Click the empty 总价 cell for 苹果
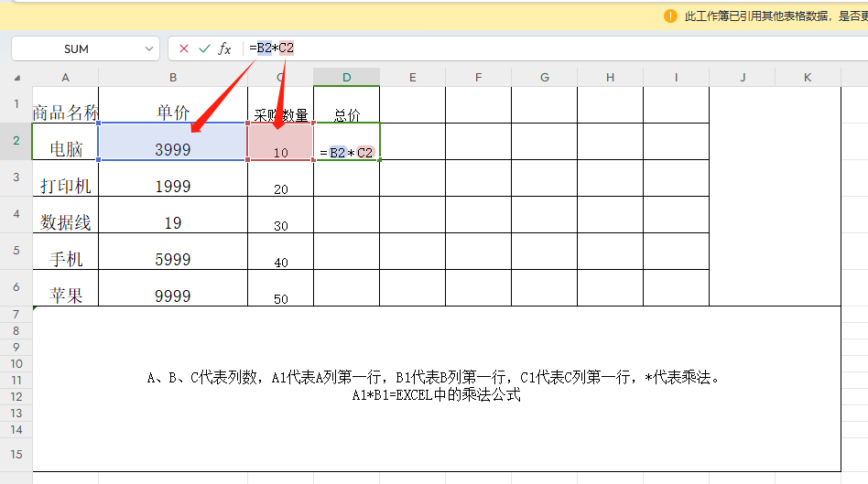Viewport: 868px width, 484px height. click(x=346, y=287)
